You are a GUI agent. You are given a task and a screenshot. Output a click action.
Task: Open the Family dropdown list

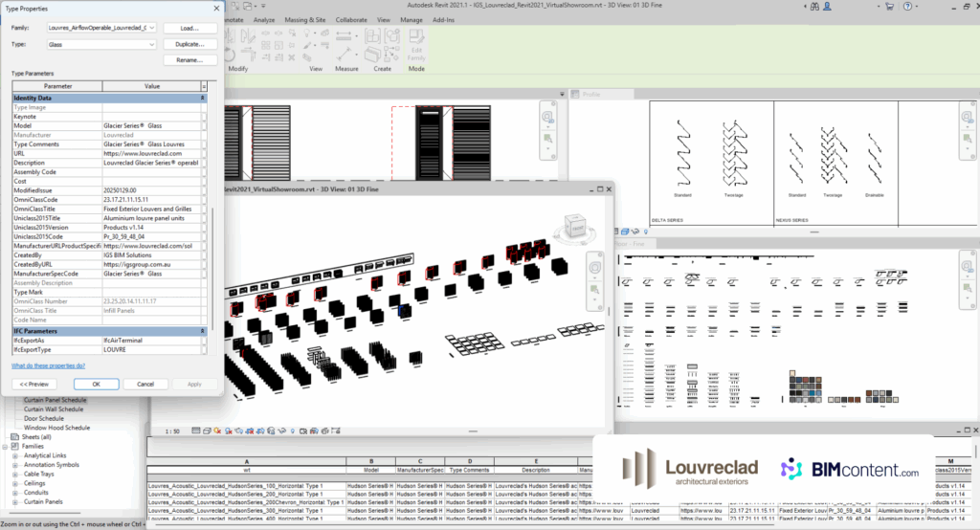pyautogui.click(x=152, y=28)
